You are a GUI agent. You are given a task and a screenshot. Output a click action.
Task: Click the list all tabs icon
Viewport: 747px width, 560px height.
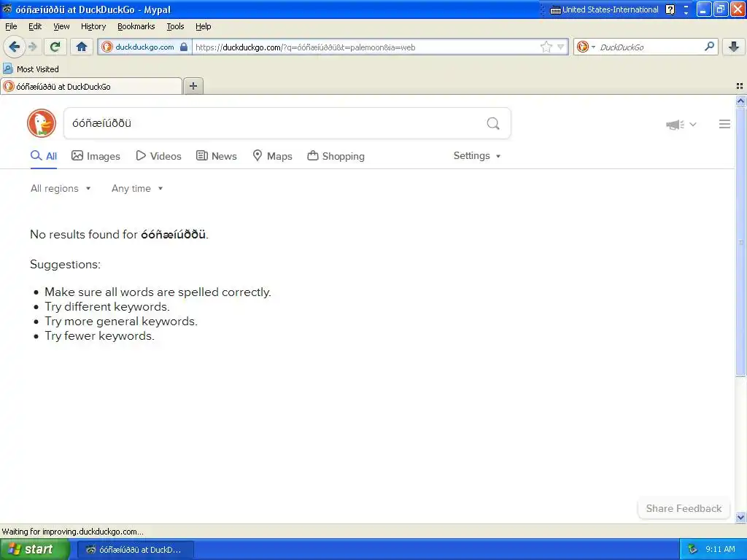[740, 86]
